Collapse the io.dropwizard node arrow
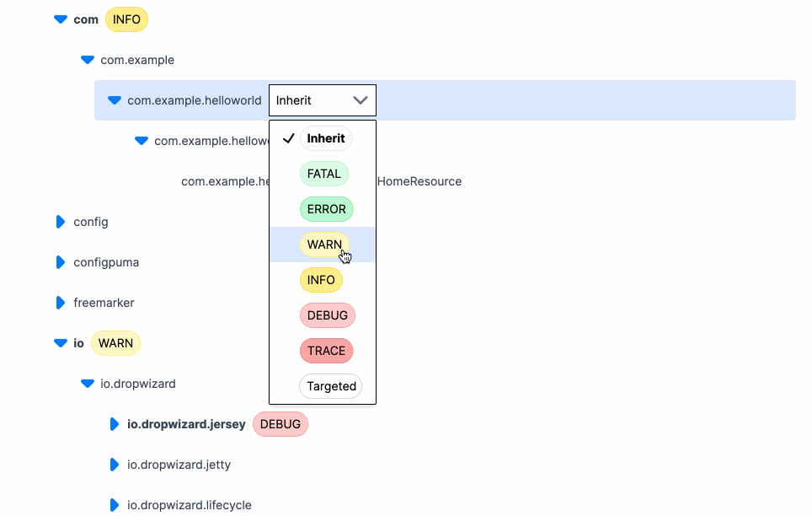 (87, 384)
